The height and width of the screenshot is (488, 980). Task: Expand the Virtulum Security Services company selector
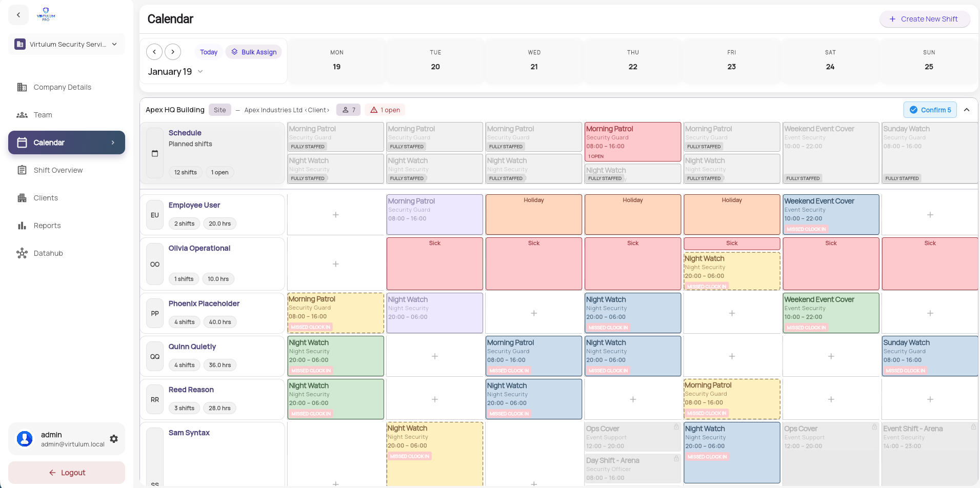[x=114, y=44]
